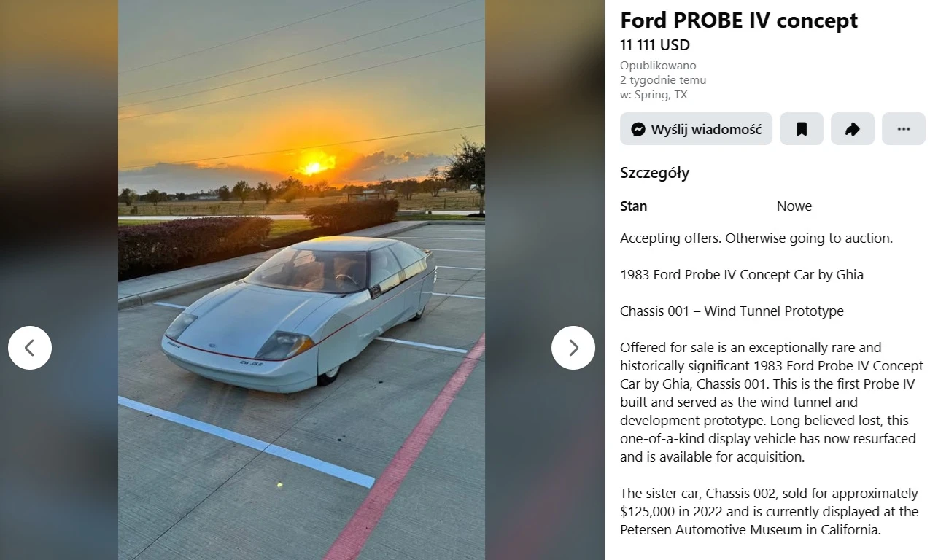Click "1983 Ford Probe IV Concept Car by Ghia" line
The image size is (930, 560).
pyautogui.click(x=741, y=275)
